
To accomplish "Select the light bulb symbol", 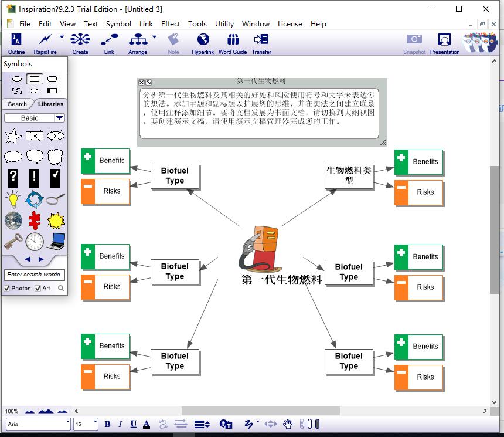I will [13, 199].
